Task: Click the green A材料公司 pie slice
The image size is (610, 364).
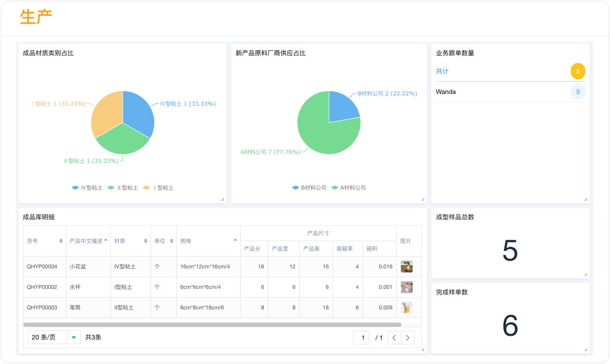Action: tap(324, 135)
